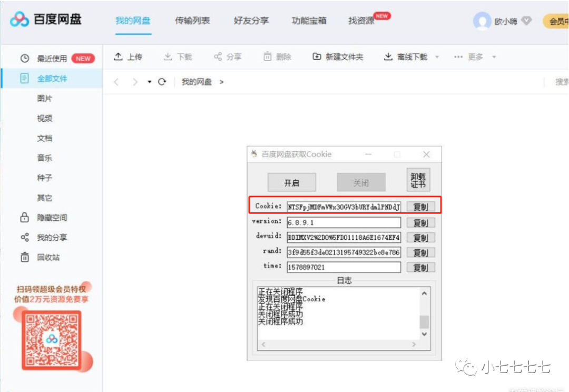Image resolution: width=569 pixels, height=392 pixels.
Task: Click the rand field
Action: click(x=344, y=252)
